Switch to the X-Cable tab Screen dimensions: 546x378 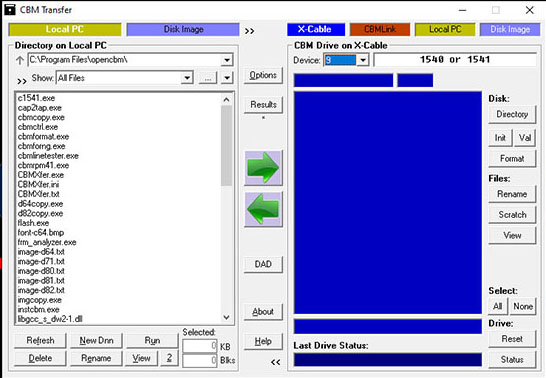coord(316,29)
